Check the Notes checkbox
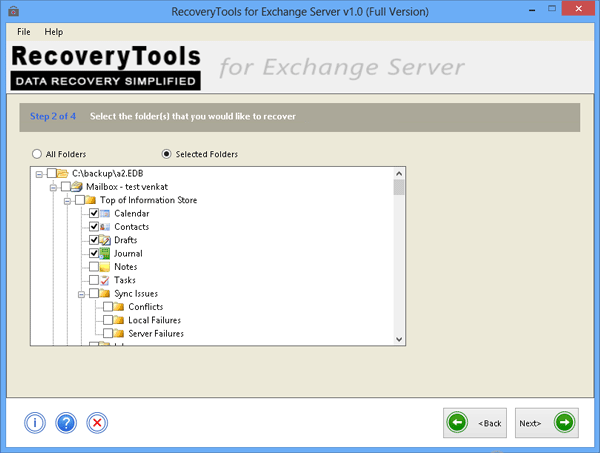Image resolution: width=600 pixels, height=453 pixels. tap(94, 267)
